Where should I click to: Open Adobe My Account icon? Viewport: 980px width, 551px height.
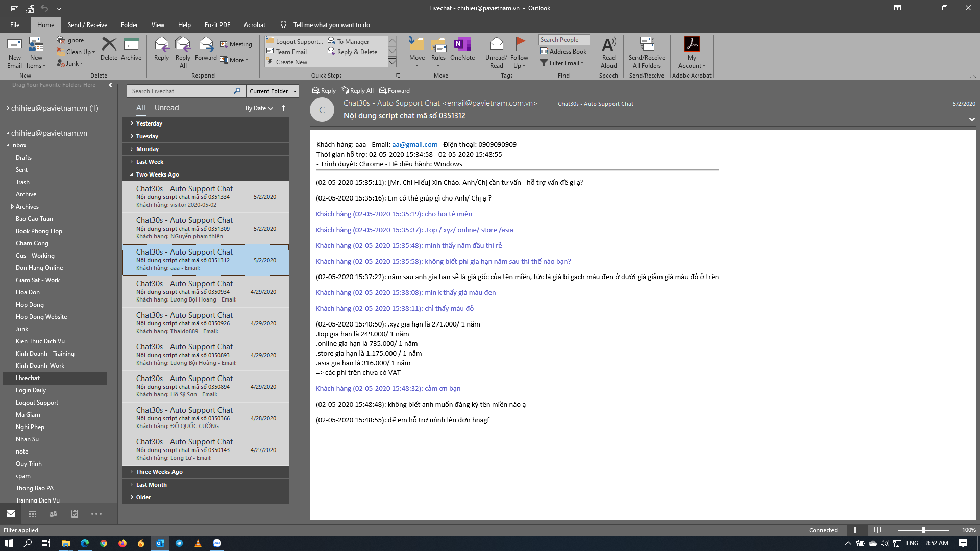pos(692,44)
